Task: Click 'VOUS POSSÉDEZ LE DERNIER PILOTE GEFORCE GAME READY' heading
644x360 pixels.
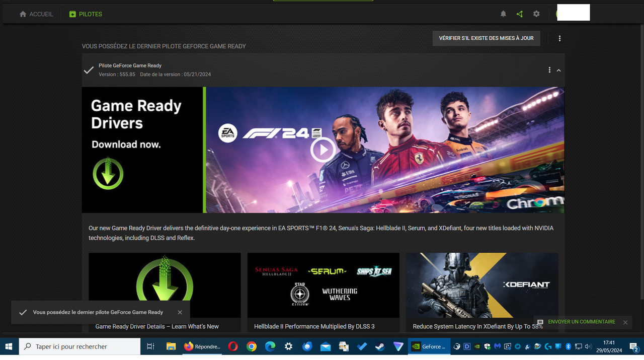Action: tap(164, 46)
